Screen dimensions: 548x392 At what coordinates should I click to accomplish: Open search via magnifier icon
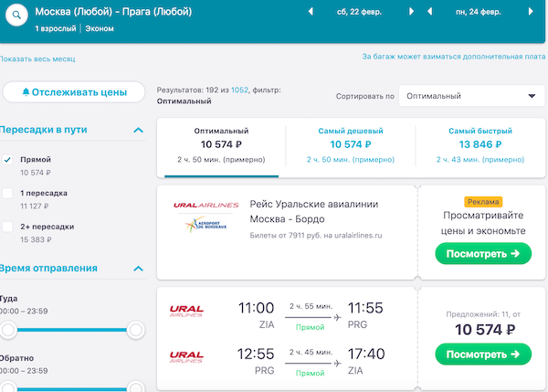(16, 15)
